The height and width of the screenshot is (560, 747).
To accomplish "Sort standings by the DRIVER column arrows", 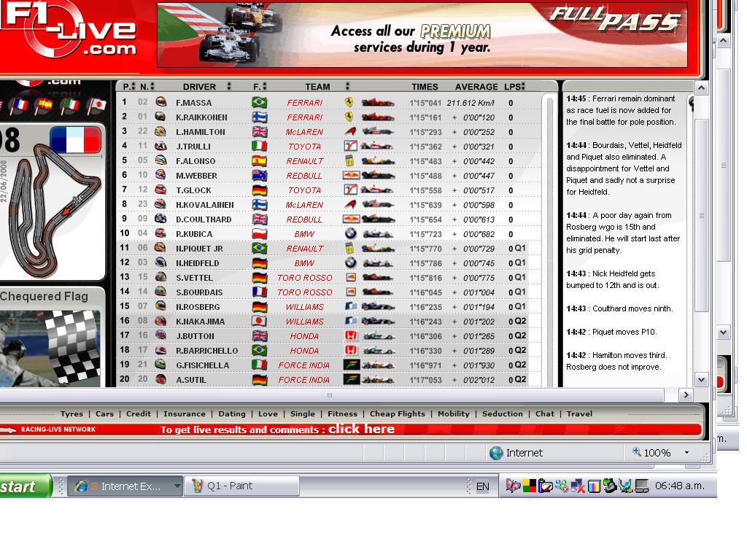I will pos(229,87).
